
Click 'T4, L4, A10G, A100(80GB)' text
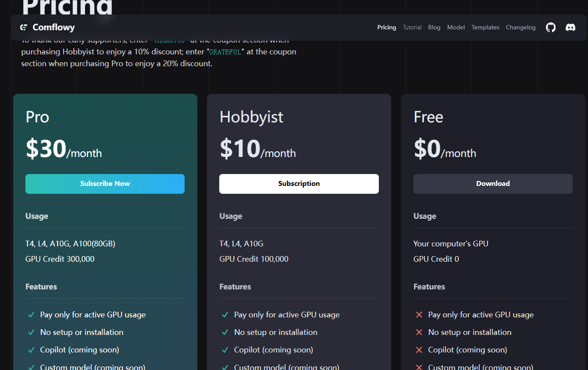click(70, 244)
